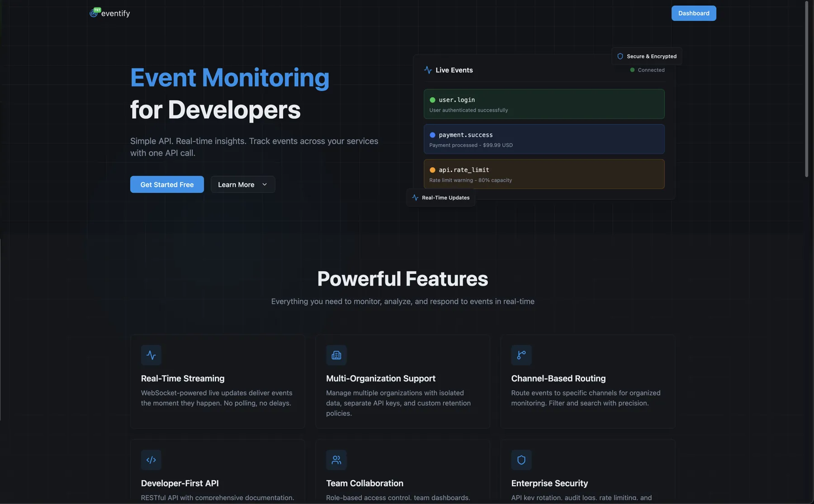Click the Channel-Based Routing card title
The image size is (814, 504).
pyautogui.click(x=558, y=378)
